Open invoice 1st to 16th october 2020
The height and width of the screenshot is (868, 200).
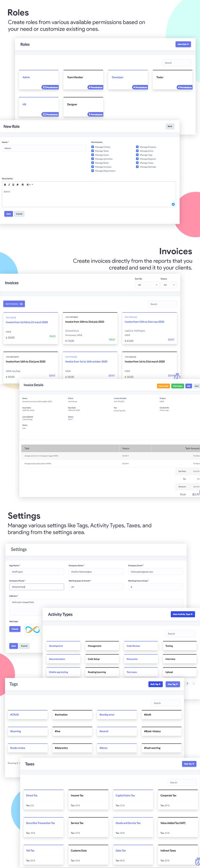click(x=90, y=365)
